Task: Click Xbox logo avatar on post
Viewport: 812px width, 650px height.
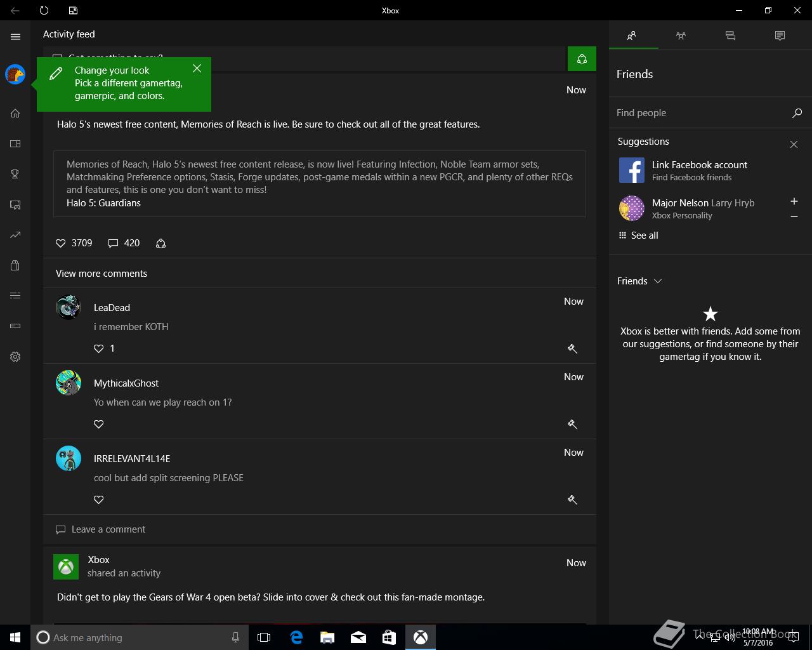Action: tap(66, 567)
